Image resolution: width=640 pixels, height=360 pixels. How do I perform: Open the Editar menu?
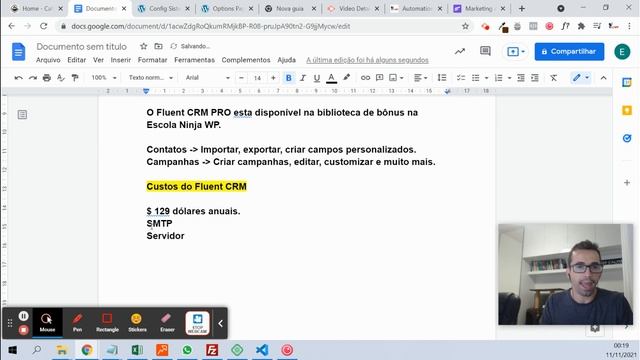coord(76,60)
